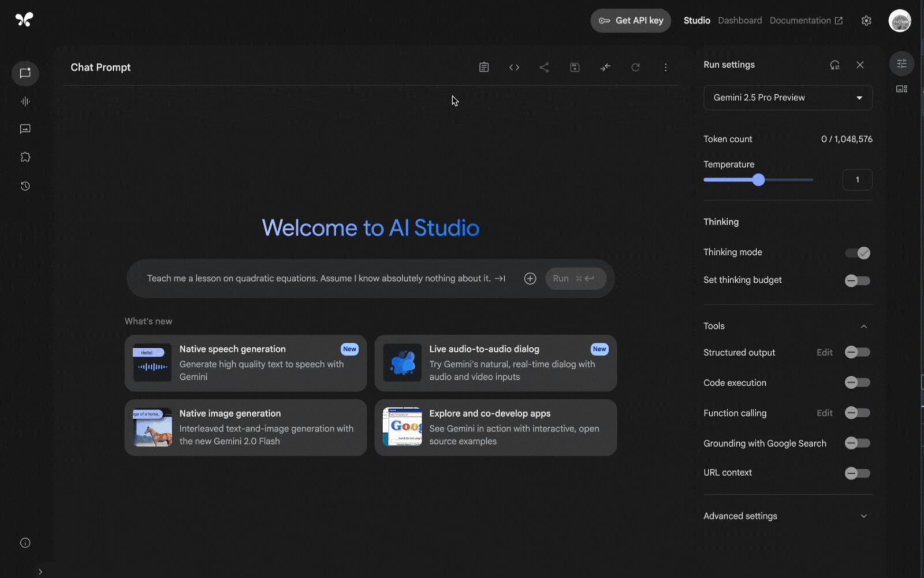The width and height of the screenshot is (924, 578).
Task: Expand Advanced settings section
Action: click(x=788, y=516)
